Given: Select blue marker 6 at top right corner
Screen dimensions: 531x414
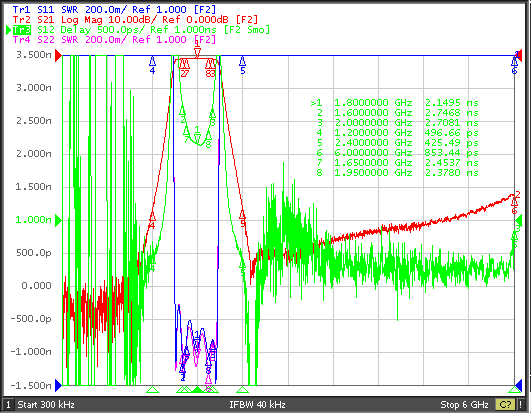Looking at the screenshot, I should 514,65.
